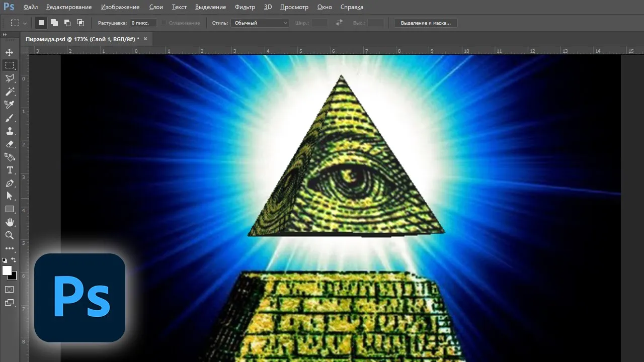Close the Пирамида.psd document tab

point(145,39)
